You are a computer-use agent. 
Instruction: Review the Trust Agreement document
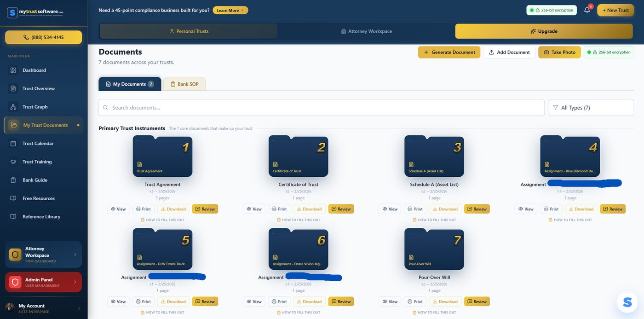point(205,209)
